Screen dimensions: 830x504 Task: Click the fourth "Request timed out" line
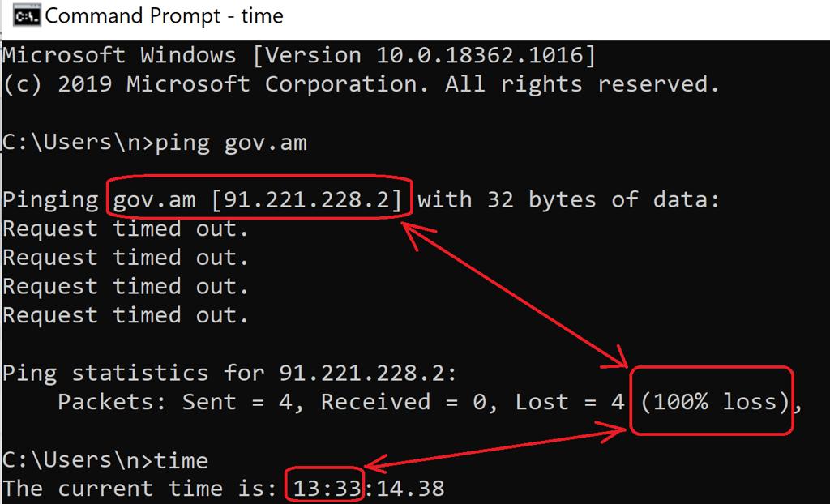pyautogui.click(x=126, y=315)
